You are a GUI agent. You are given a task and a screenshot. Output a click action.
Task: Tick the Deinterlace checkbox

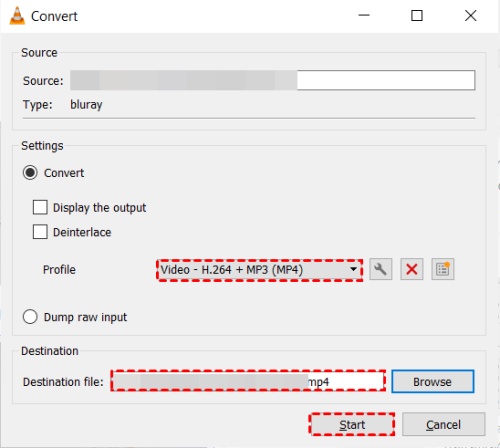click(x=40, y=232)
